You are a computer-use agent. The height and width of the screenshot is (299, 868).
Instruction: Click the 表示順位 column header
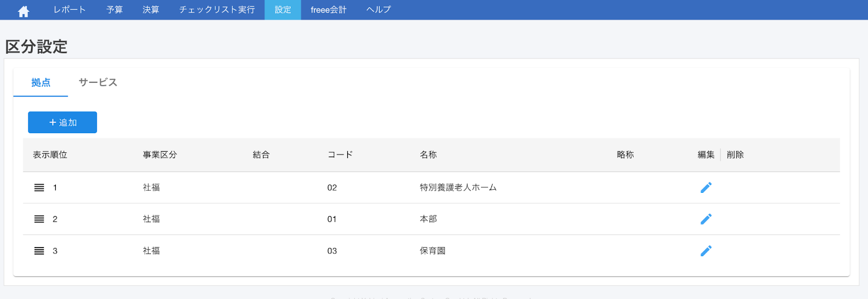pyautogui.click(x=50, y=155)
